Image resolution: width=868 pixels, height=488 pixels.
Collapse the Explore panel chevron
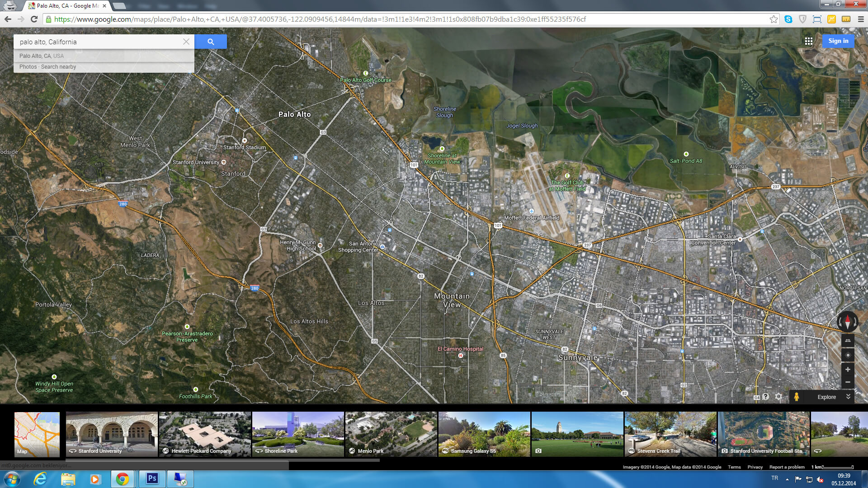[848, 397]
